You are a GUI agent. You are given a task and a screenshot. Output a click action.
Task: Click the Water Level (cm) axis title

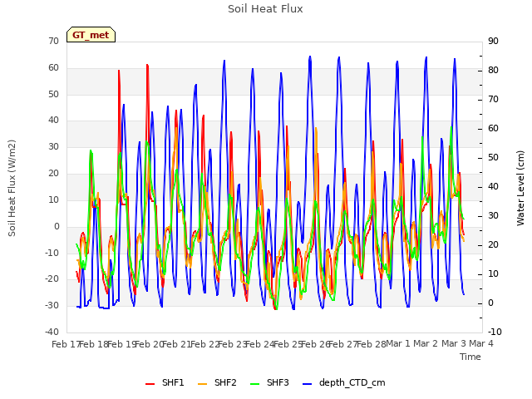(x=520, y=188)
